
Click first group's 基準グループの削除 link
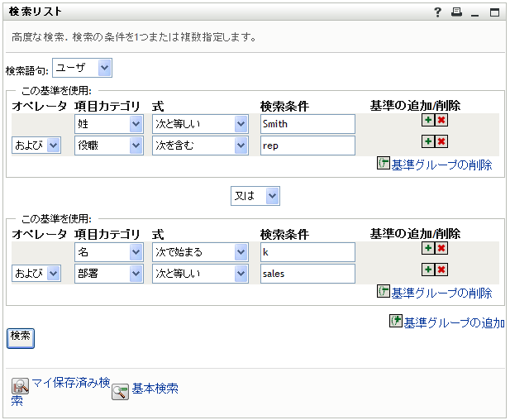pos(441,165)
